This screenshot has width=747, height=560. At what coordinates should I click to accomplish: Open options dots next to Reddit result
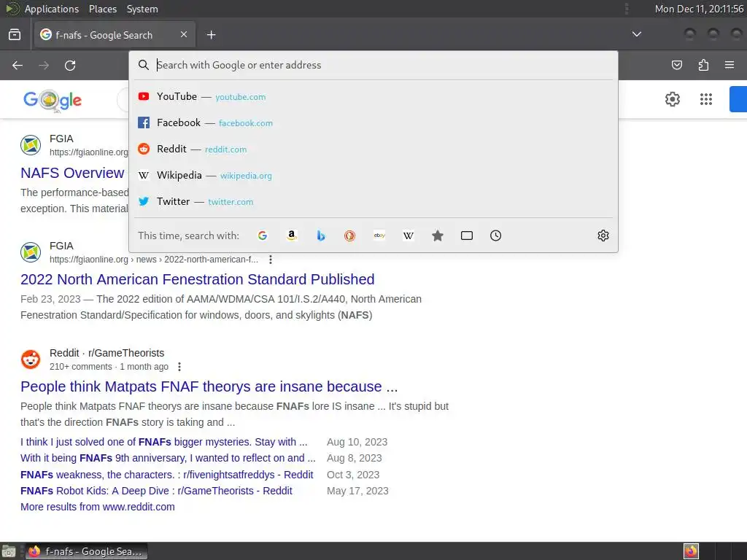pyautogui.click(x=179, y=367)
